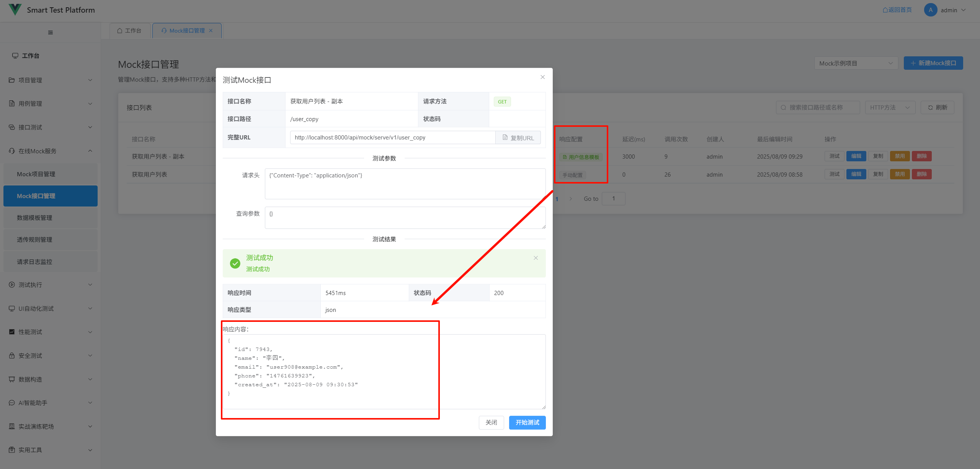Open the Mock示例项目 project dropdown
Image resolution: width=980 pixels, height=469 pixels.
pyautogui.click(x=856, y=63)
